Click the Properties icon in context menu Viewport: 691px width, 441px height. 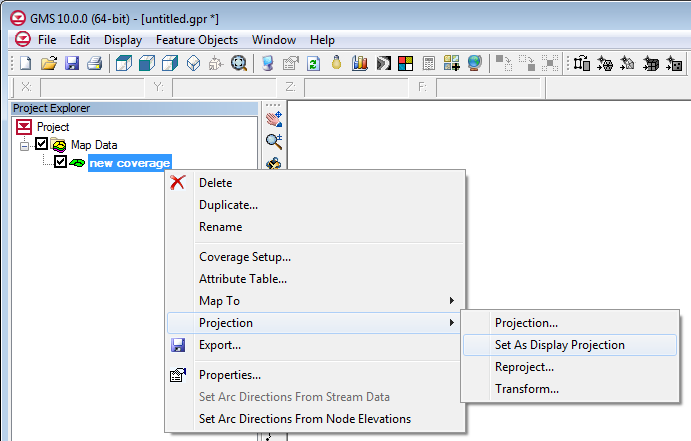pos(178,375)
